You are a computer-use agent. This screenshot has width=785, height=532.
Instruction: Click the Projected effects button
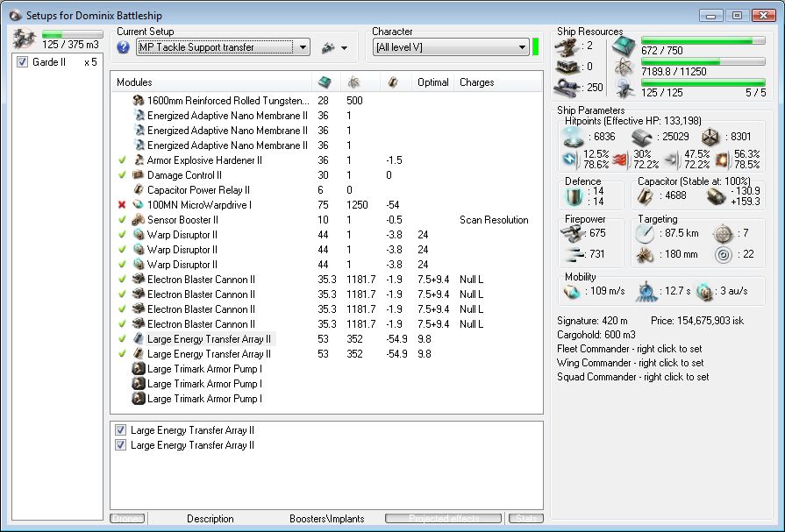tap(444, 519)
